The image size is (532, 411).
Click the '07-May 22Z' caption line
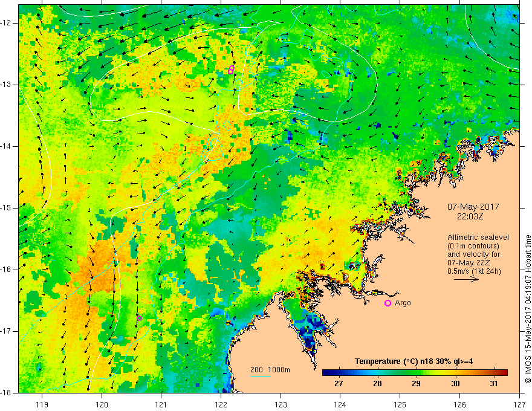click(469, 263)
